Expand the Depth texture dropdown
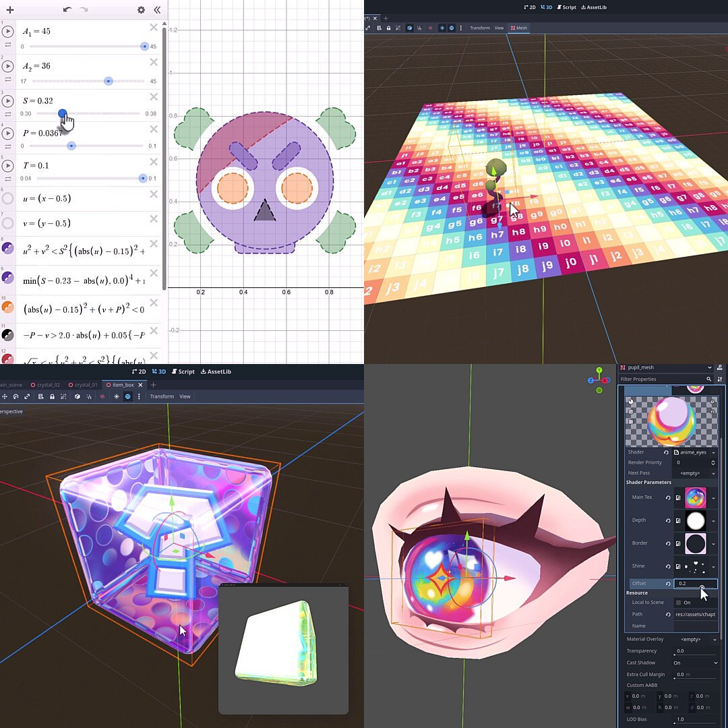 [x=713, y=520]
